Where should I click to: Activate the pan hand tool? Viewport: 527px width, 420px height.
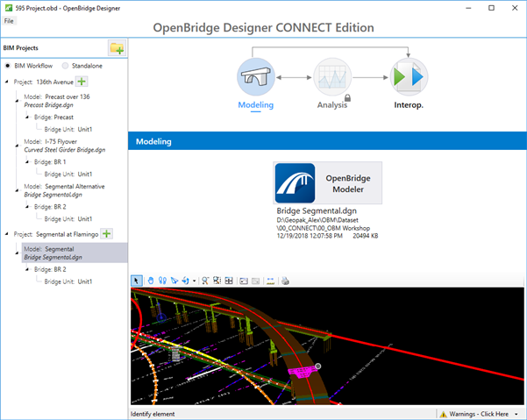[151, 281]
